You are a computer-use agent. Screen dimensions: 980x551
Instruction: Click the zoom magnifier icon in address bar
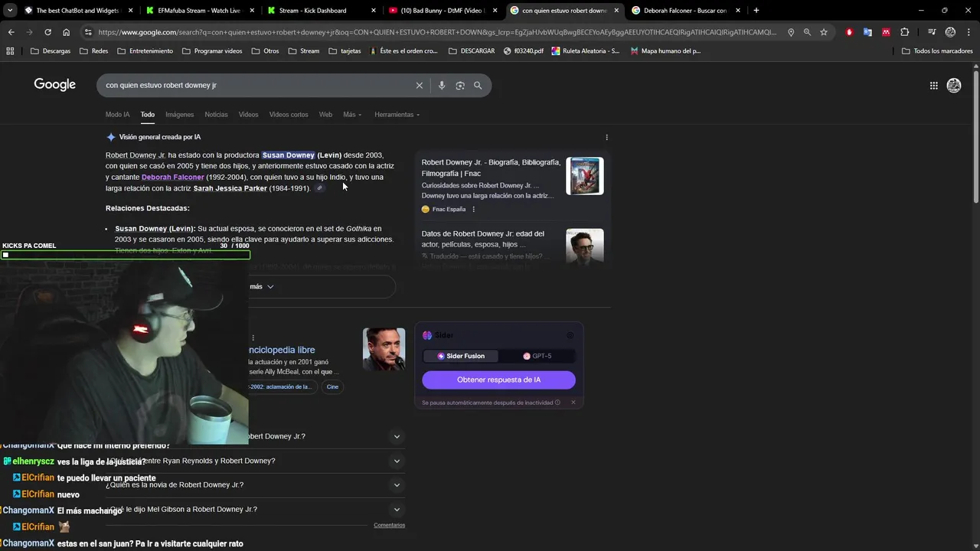click(x=807, y=32)
